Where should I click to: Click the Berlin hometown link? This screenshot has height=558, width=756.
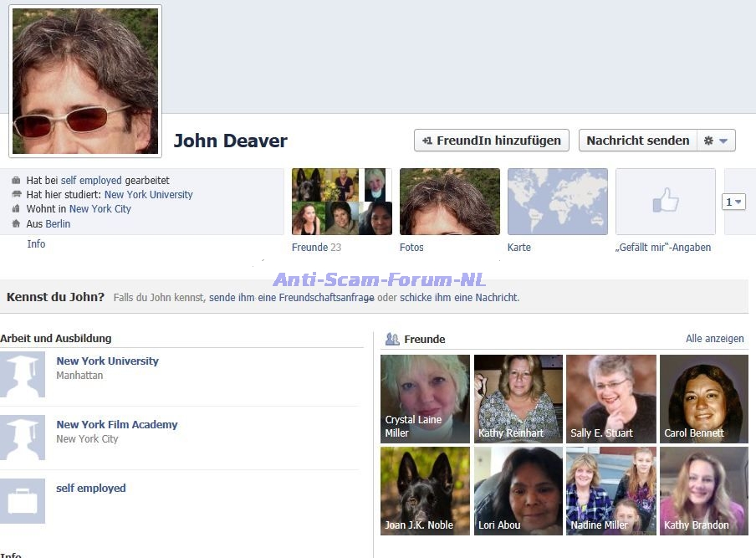(58, 224)
